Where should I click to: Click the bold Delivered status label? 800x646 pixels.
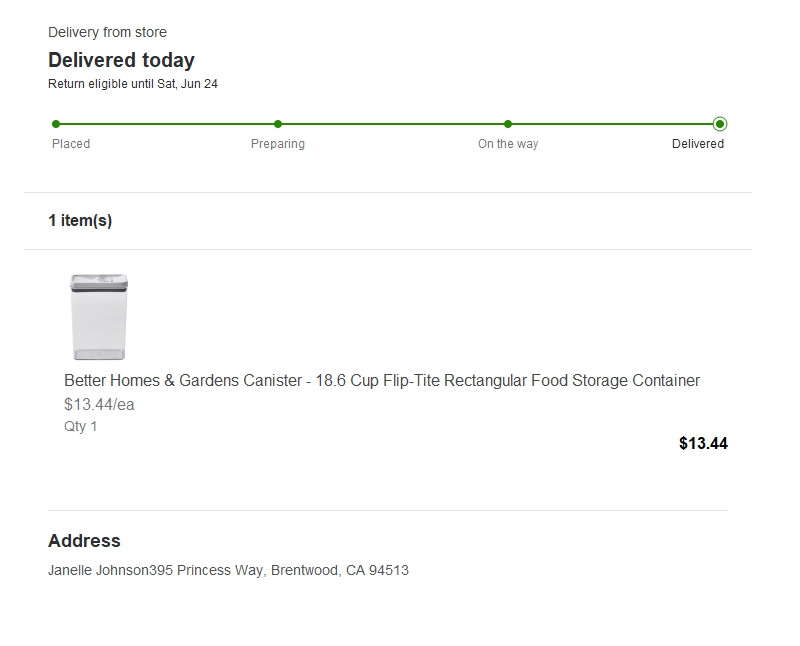coord(698,144)
